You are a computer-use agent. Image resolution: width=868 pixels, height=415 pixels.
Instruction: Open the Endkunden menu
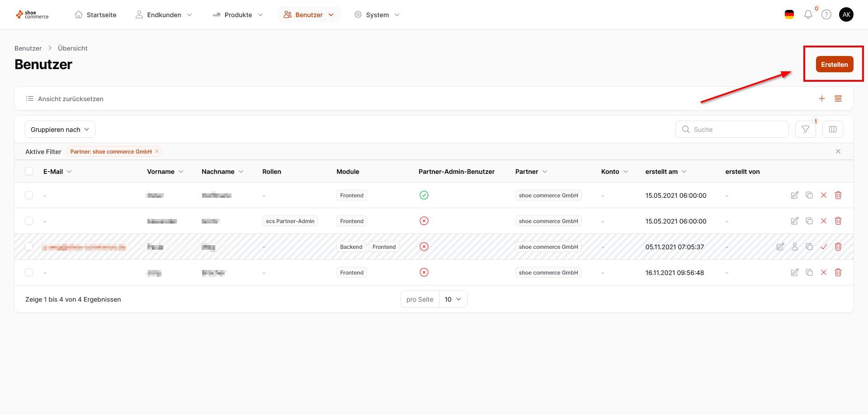point(164,15)
